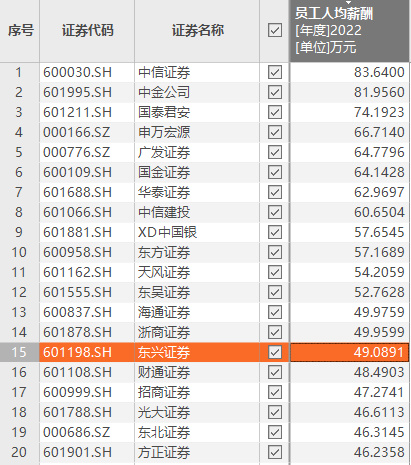The image size is (411, 465).
Task: Toggle checkbox for 方正证券 row
Action: 275,452
